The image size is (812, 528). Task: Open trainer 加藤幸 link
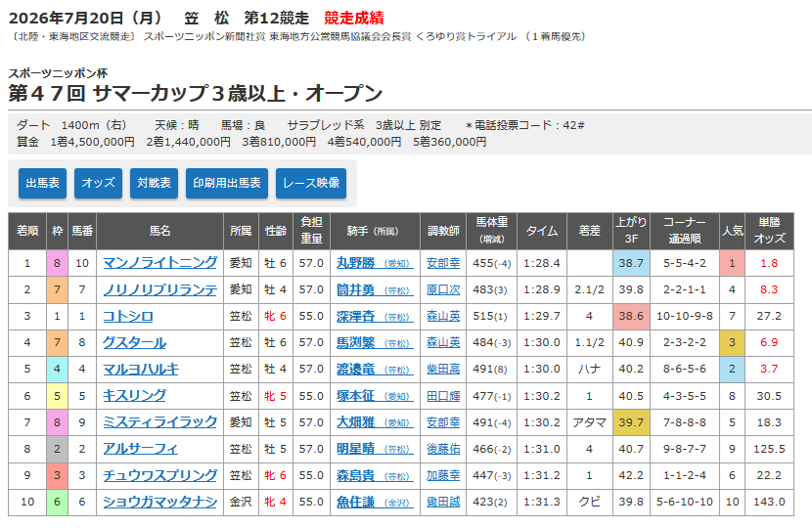[443, 475]
